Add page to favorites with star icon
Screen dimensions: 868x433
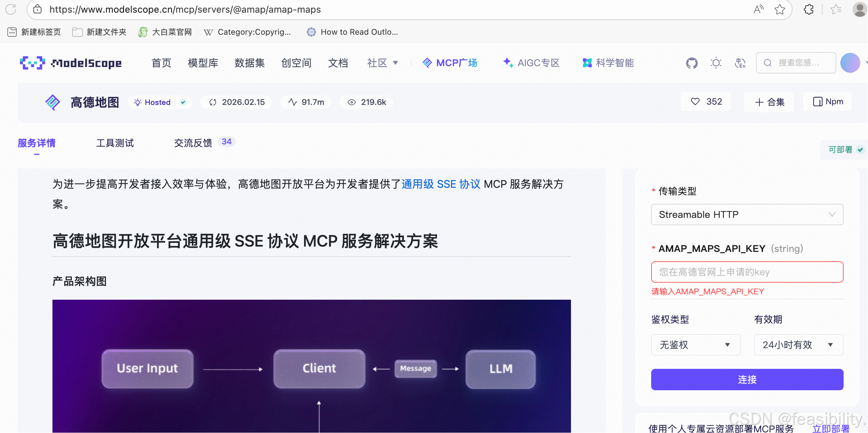tap(780, 9)
